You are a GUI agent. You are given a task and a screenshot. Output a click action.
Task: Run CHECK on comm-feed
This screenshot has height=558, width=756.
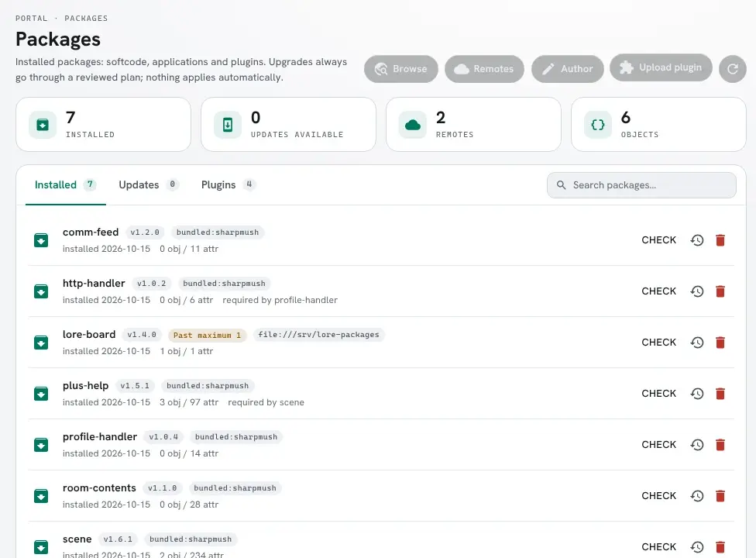[658, 240]
